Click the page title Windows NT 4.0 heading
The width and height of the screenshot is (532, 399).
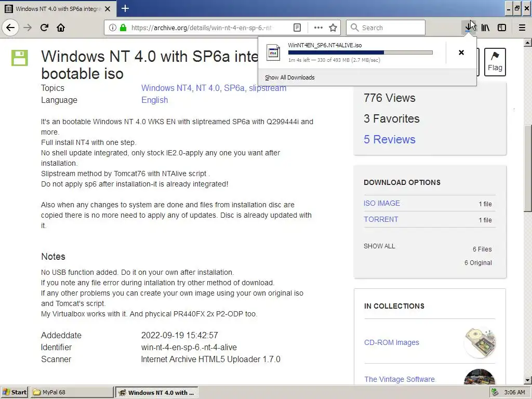[x=149, y=65]
